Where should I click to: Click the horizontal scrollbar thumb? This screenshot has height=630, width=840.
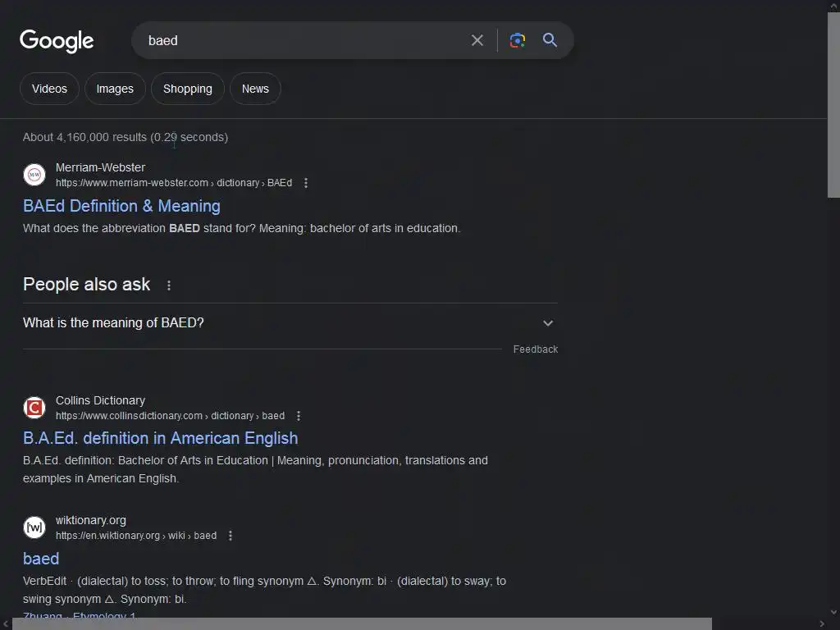pos(362,624)
